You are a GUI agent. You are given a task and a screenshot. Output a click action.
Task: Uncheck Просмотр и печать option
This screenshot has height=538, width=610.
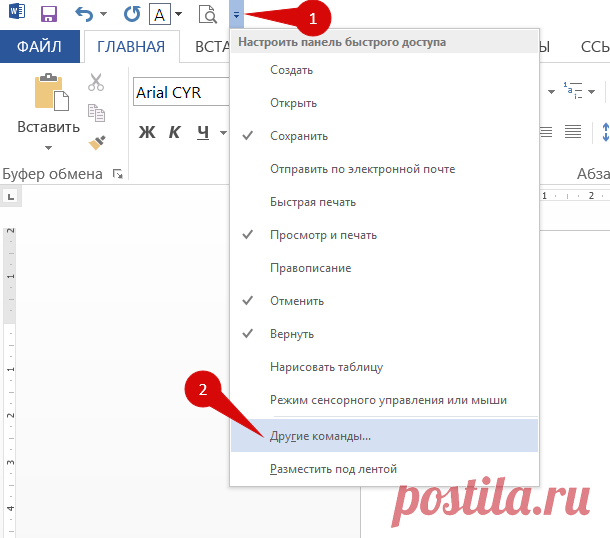click(x=384, y=235)
